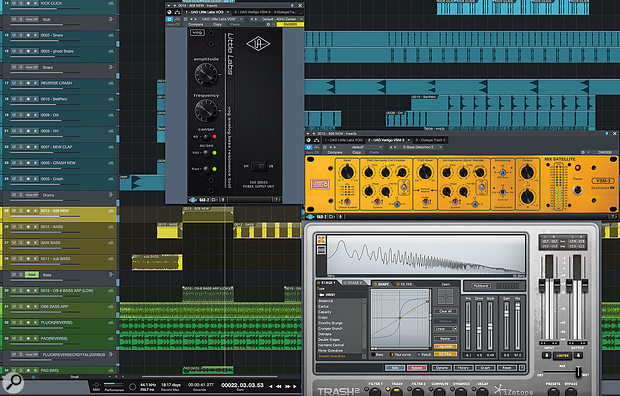Screen dimensions: 620x396
Task: Open automation mode dropdown on Snare bus
Action: (32, 67)
